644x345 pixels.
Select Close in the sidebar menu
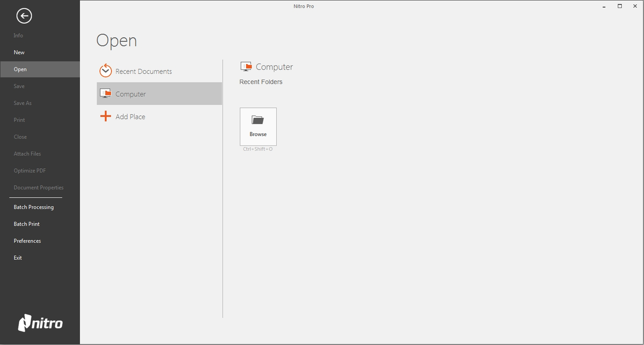point(20,137)
